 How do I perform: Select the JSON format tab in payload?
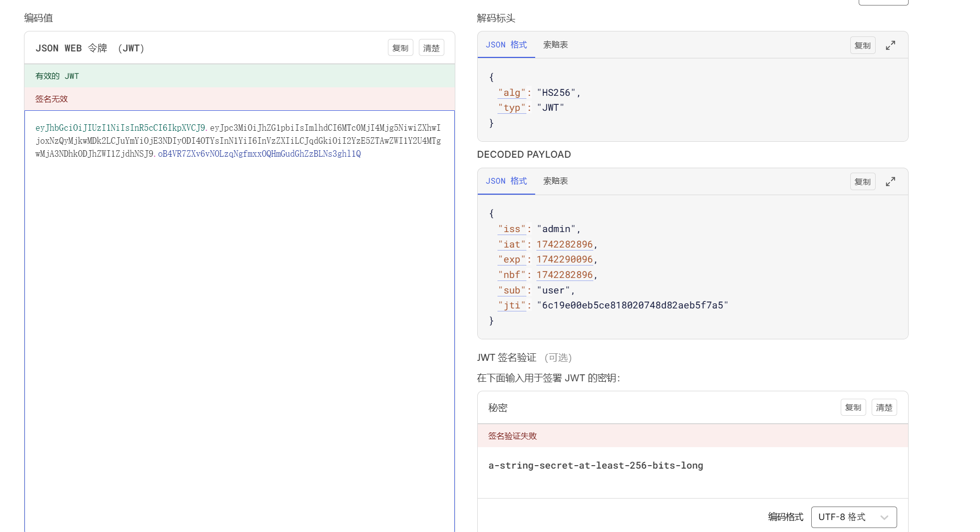coord(506,181)
